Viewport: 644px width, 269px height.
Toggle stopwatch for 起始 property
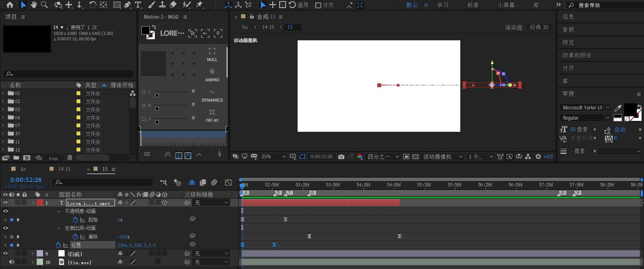(x=75, y=220)
